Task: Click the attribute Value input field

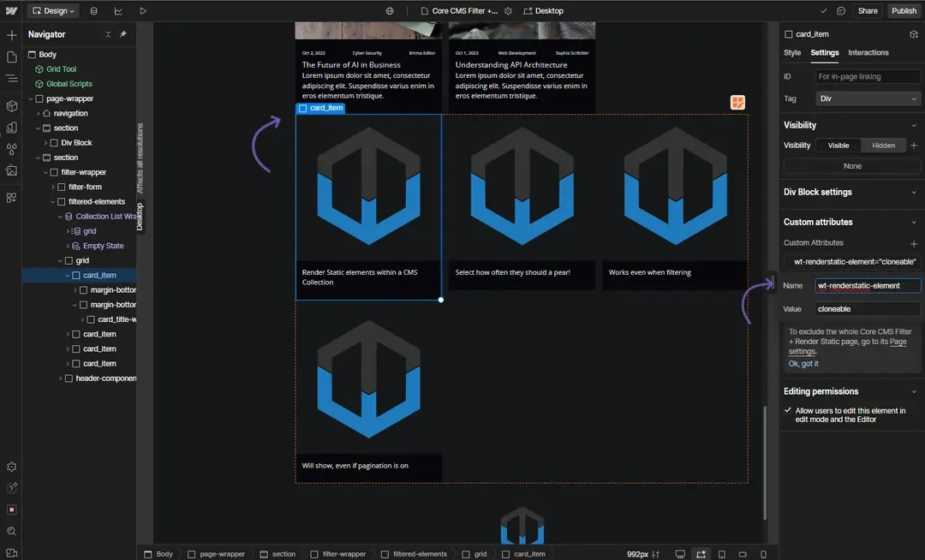Action: pos(868,309)
